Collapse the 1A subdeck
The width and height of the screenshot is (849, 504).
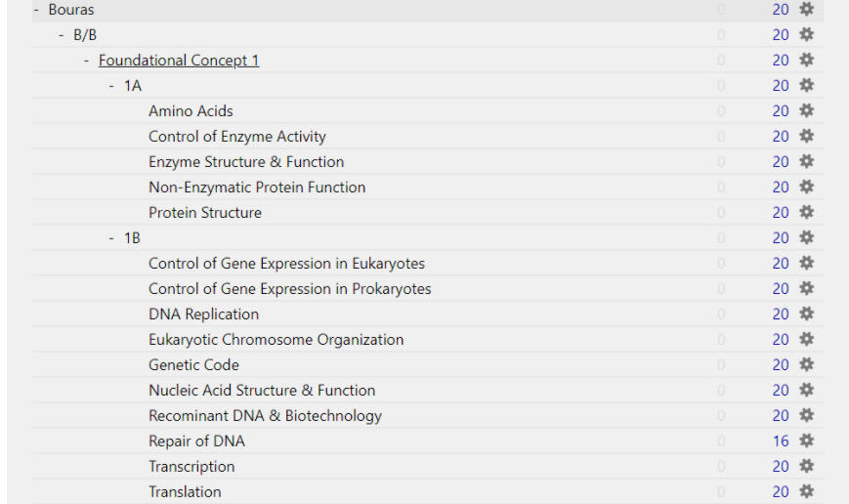pos(112,86)
